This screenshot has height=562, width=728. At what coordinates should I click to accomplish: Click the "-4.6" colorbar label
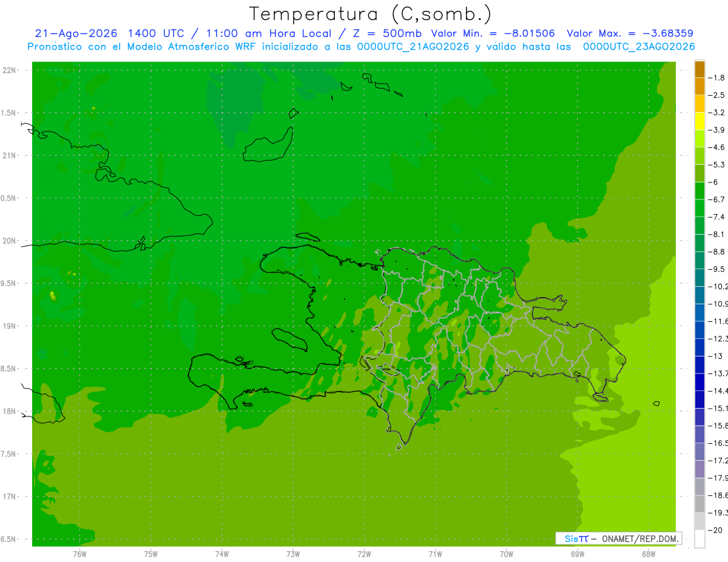(717, 147)
